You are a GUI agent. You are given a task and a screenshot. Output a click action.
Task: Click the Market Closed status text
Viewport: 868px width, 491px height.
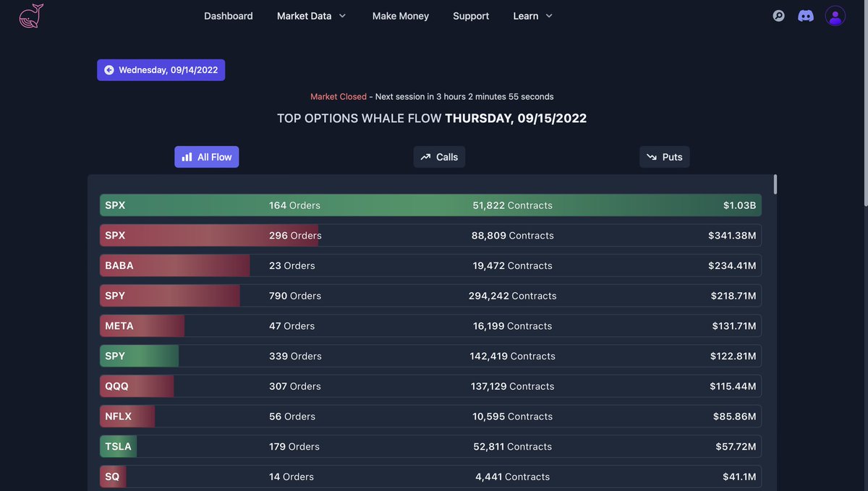(339, 96)
